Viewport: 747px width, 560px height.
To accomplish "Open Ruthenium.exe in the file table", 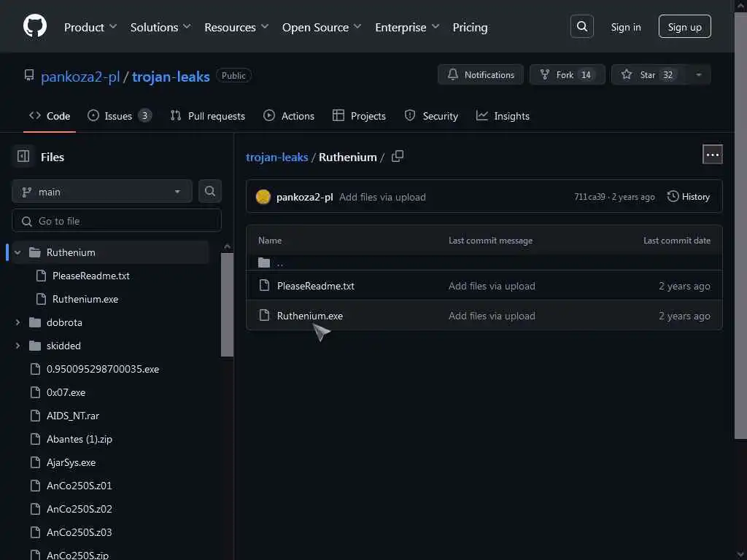I will [309, 316].
